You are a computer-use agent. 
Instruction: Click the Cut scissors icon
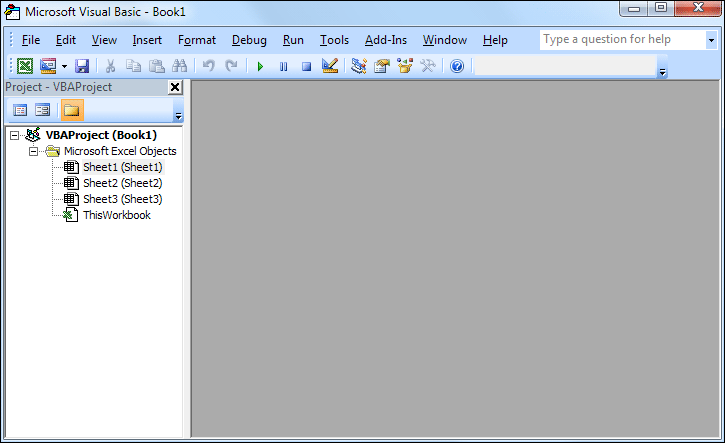110,66
